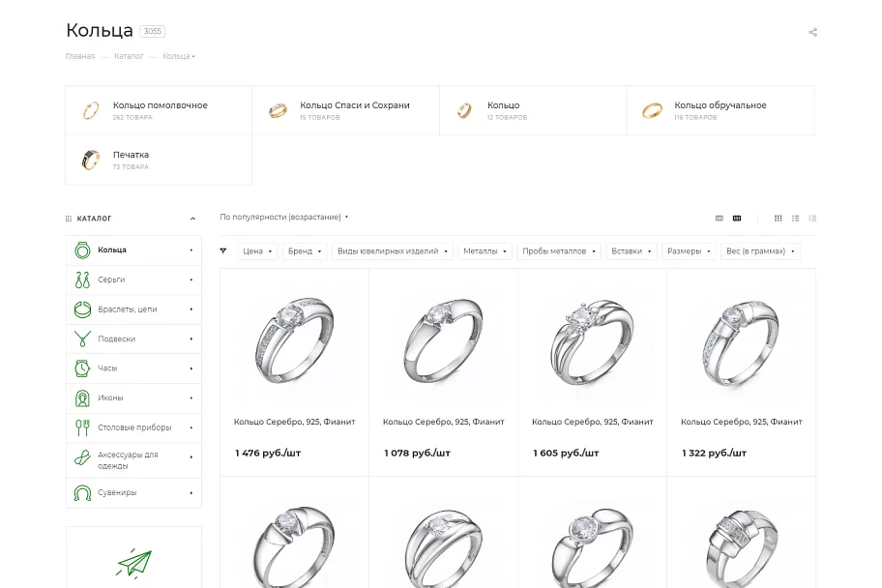The image size is (882, 588).
Task: Select the narrow content width toggle
Action: coord(719,219)
